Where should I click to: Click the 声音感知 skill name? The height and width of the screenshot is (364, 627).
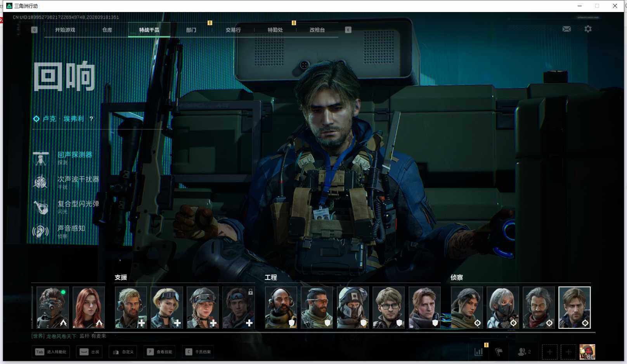pos(71,228)
